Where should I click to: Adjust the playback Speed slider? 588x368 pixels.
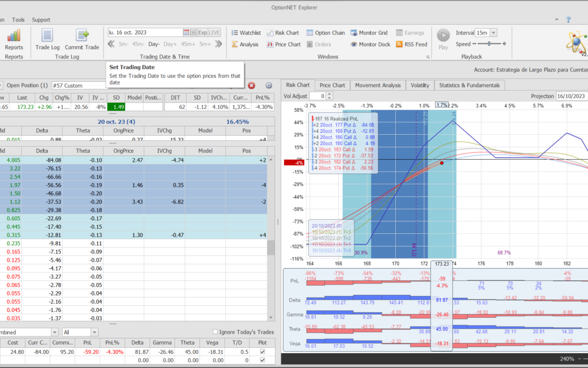489,44
